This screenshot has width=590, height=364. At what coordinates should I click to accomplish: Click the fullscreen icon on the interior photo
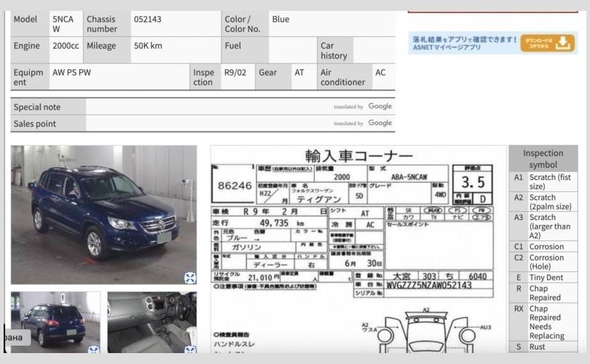(189, 350)
